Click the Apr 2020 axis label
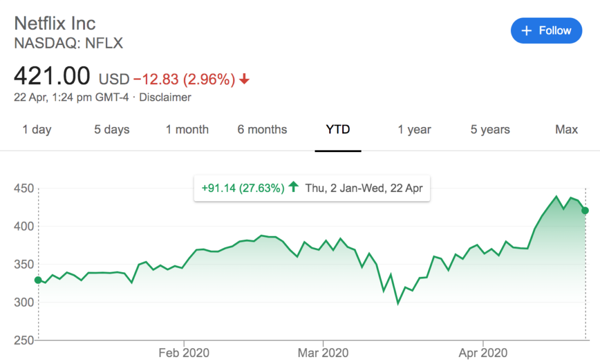 [483, 352]
